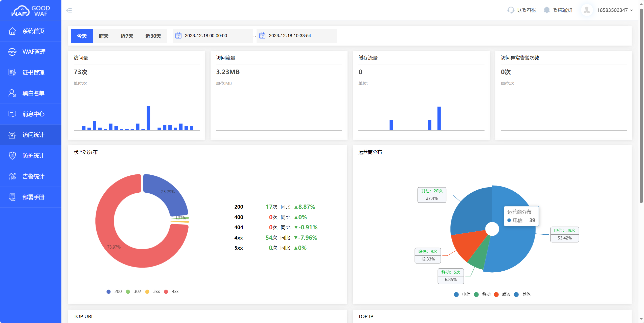The width and height of the screenshot is (644, 323).
Task: Click the 黑白名单 user icon
Action: 12,93
